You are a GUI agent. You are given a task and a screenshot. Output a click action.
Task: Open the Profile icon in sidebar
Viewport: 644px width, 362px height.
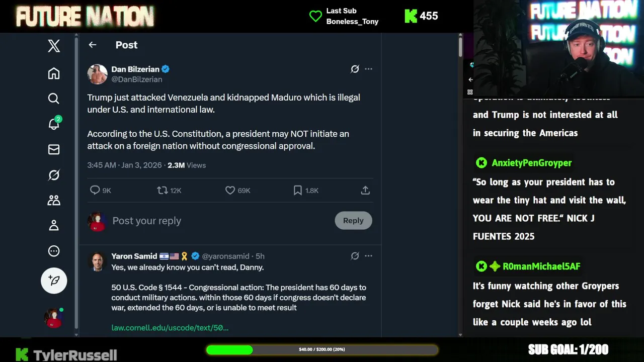tap(54, 225)
